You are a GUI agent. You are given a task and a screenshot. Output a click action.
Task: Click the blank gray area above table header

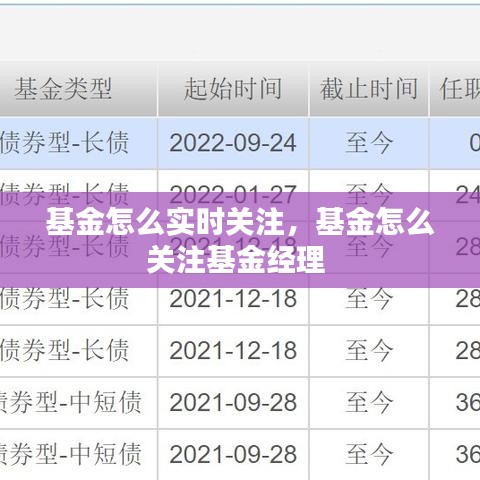click(240, 33)
